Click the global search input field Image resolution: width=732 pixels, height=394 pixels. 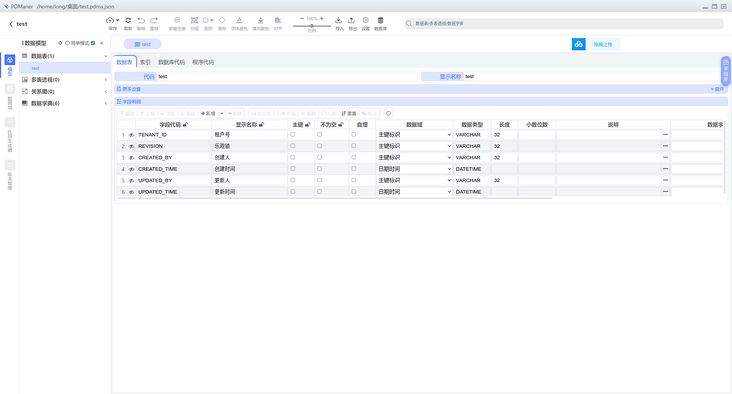coord(563,23)
